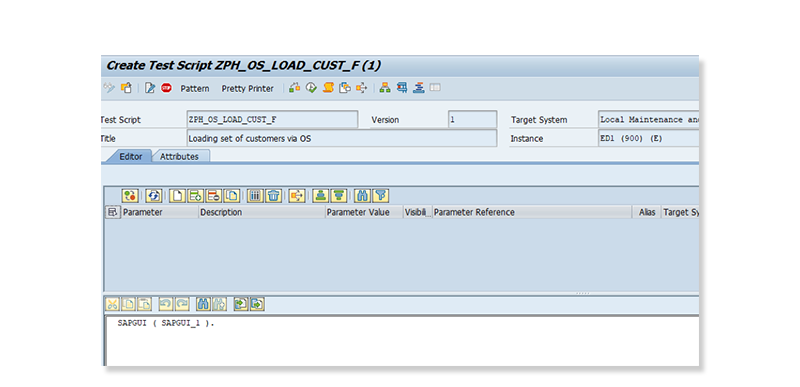Image resolution: width=800 pixels, height=387 pixels.
Task: Click the Instance field ED1 (900) (E)
Action: pos(648,138)
